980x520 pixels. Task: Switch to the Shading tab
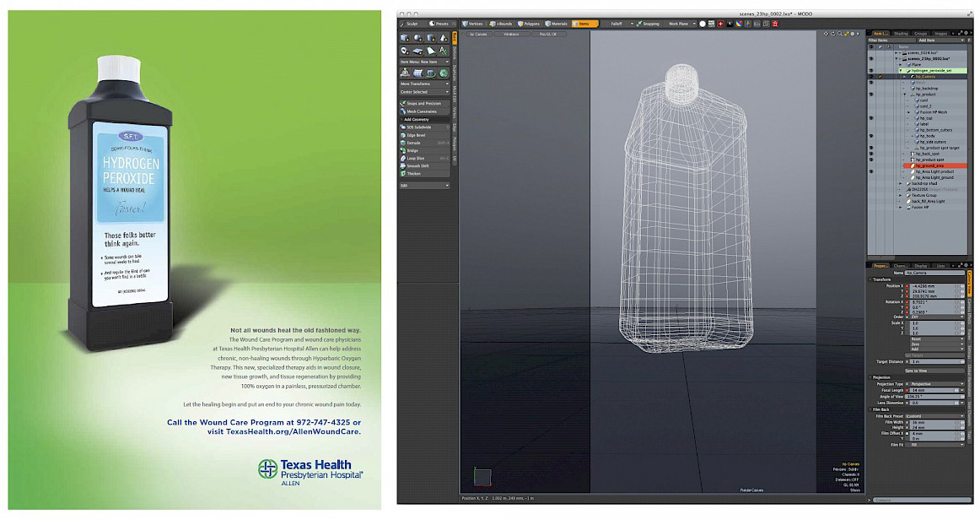901,34
